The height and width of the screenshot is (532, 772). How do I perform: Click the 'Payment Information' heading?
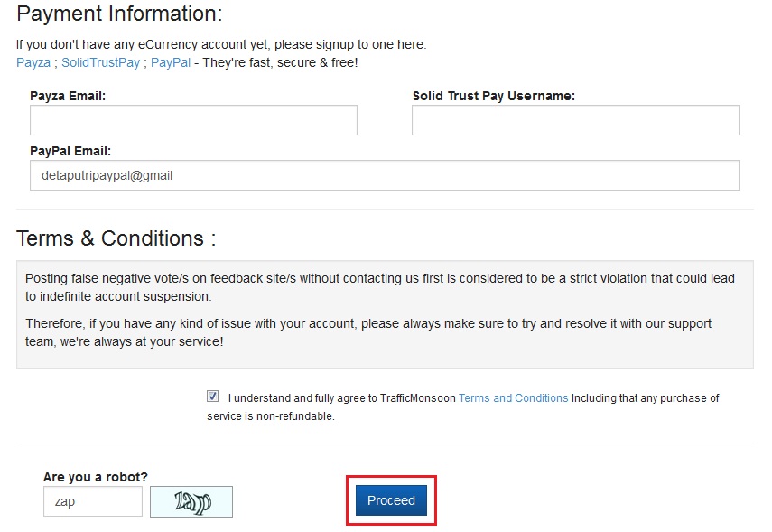point(119,14)
